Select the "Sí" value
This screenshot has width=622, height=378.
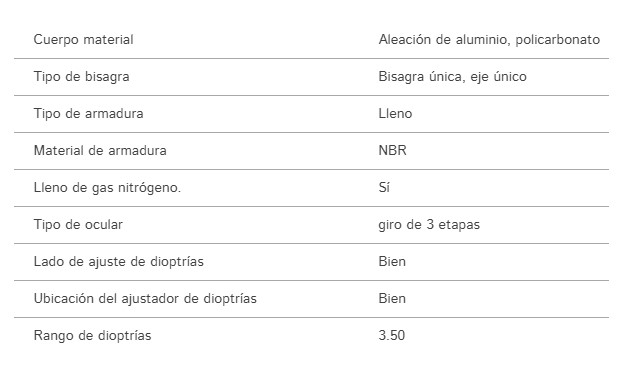coord(384,187)
